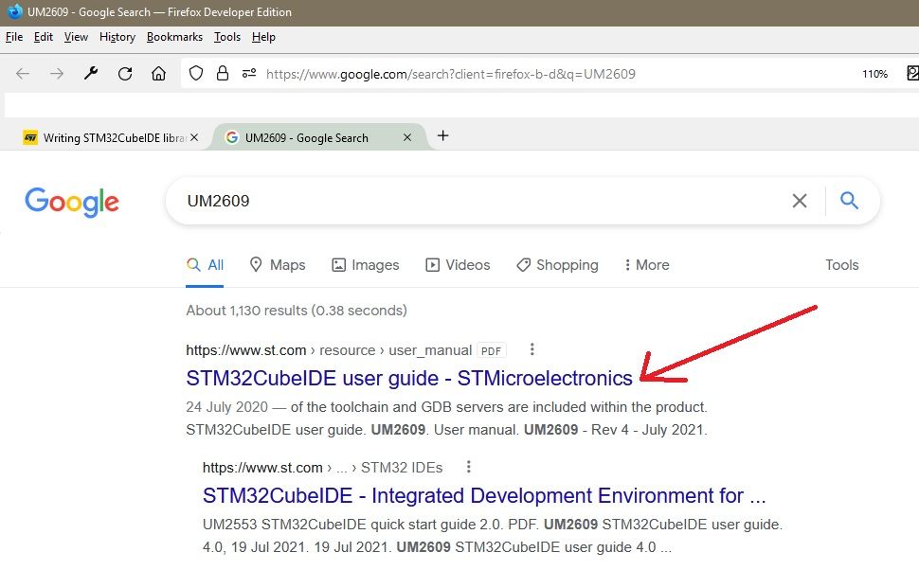This screenshot has height=588, width=919.
Task: Open the Tools menu in menu bar
Action: (x=227, y=37)
